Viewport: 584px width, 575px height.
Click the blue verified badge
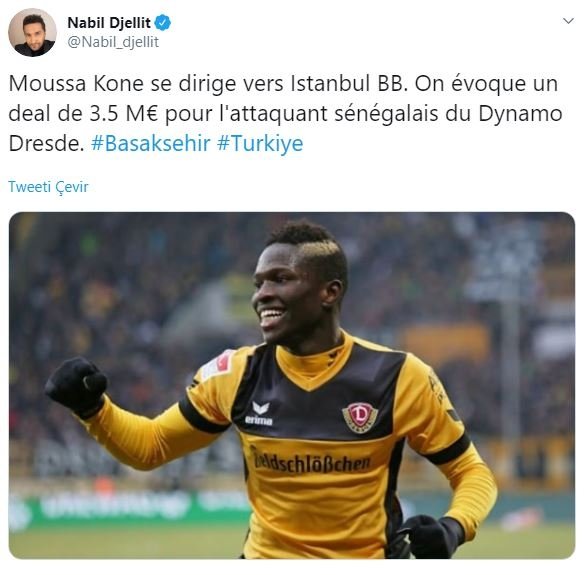point(162,23)
